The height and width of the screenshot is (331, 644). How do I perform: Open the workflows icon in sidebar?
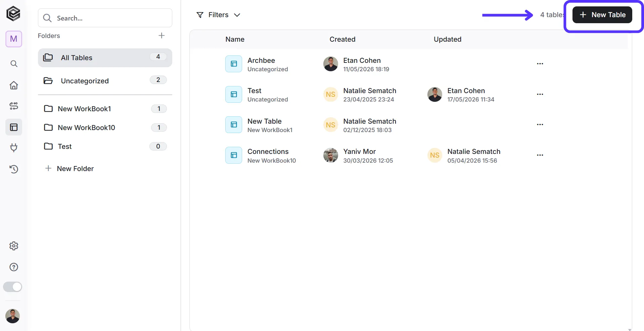[14, 106]
